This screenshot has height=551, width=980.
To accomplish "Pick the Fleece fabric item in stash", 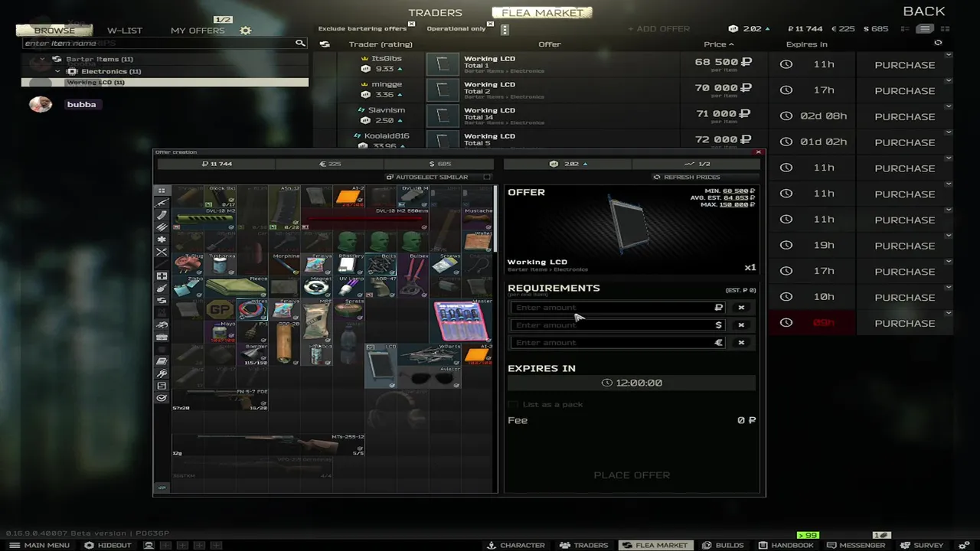I will [x=236, y=287].
